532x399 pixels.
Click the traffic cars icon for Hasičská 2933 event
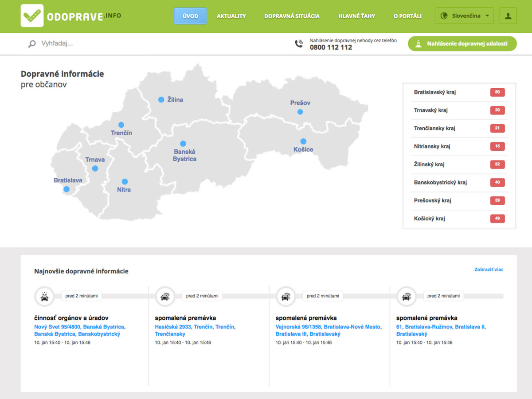point(165,296)
